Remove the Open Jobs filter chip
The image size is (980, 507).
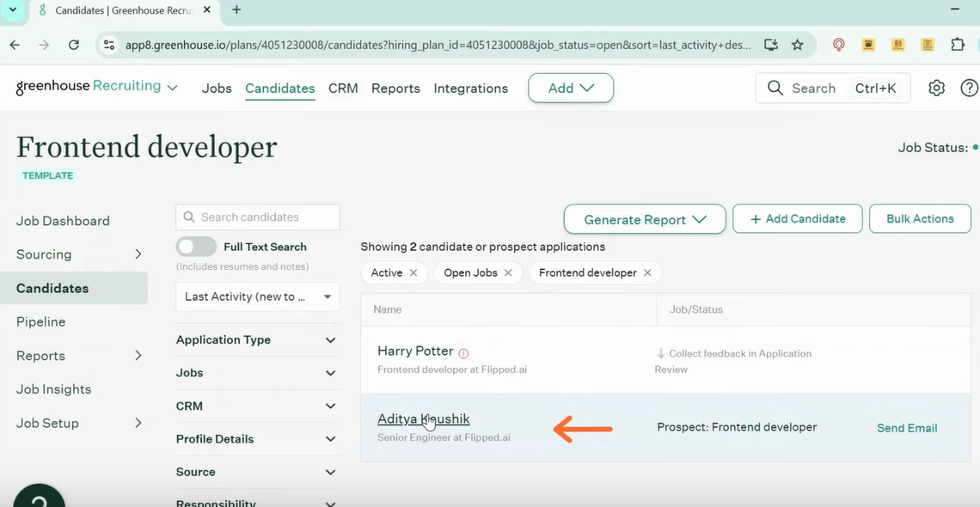click(508, 273)
